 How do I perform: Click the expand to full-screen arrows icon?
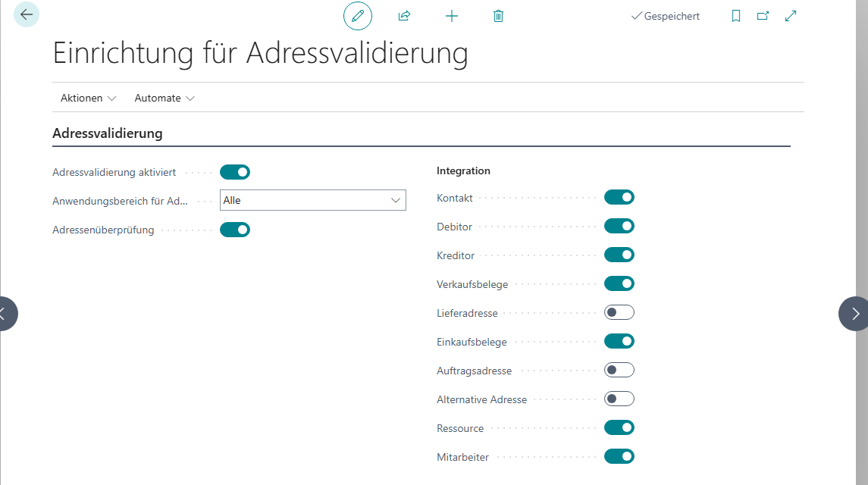click(x=791, y=16)
